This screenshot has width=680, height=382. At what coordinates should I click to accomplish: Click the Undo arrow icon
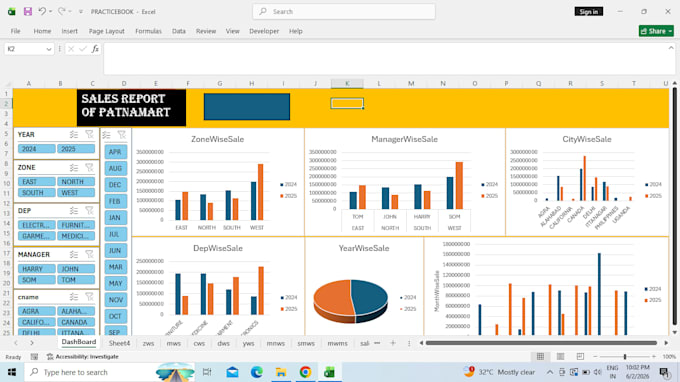pyautogui.click(x=42, y=11)
